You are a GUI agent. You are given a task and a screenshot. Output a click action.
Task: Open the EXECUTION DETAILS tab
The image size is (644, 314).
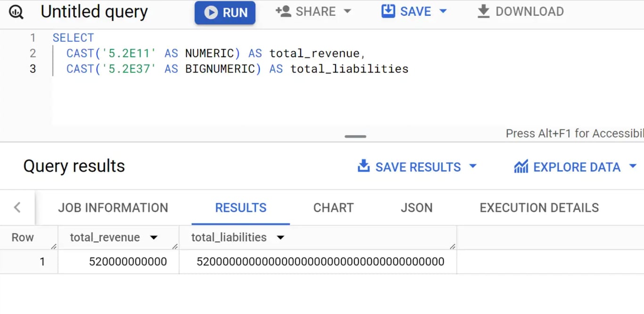(539, 208)
